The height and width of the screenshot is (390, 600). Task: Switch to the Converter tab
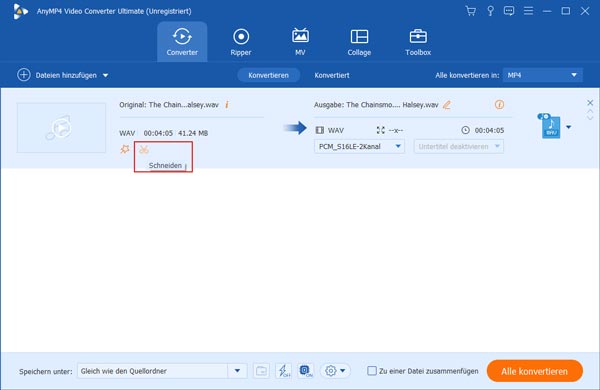click(x=182, y=42)
